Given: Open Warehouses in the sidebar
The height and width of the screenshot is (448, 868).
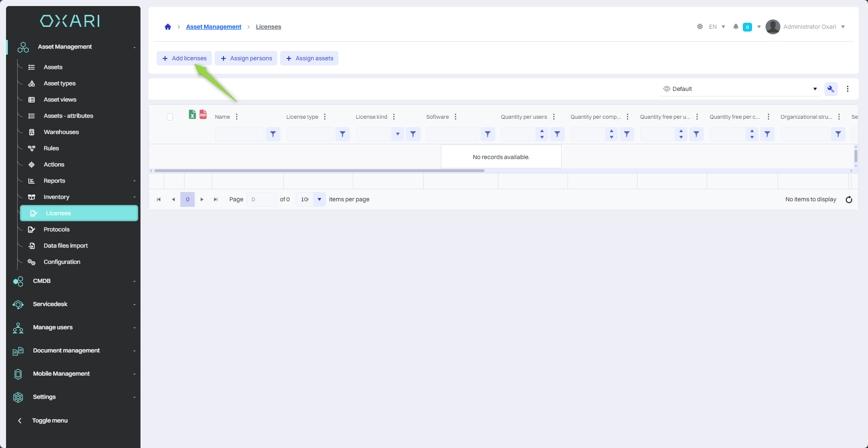Looking at the screenshot, I should tap(61, 132).
